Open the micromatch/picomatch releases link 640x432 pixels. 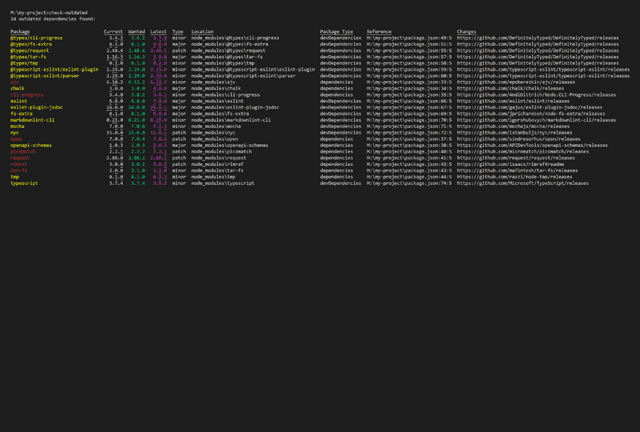click(x=523, y=151)
